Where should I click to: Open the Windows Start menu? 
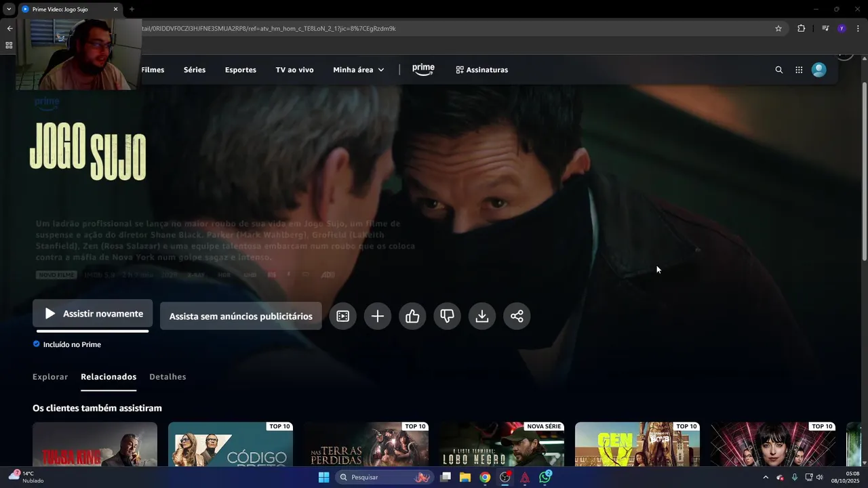point(323,477)
